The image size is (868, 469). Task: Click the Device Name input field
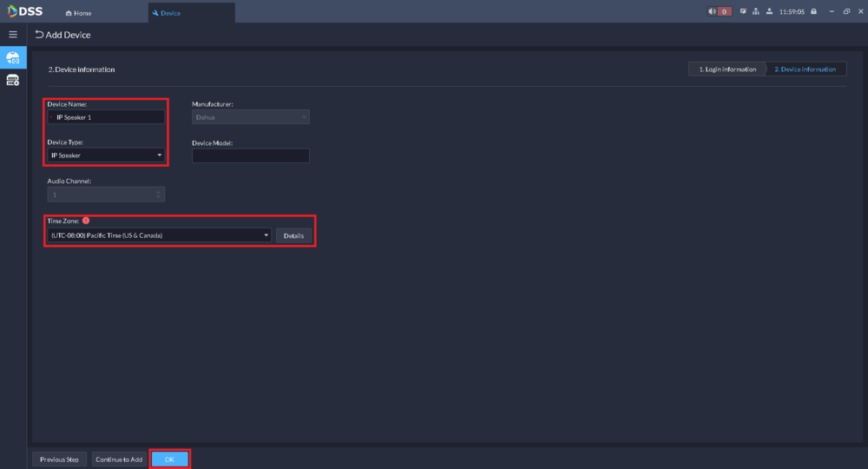pos(106,117)
